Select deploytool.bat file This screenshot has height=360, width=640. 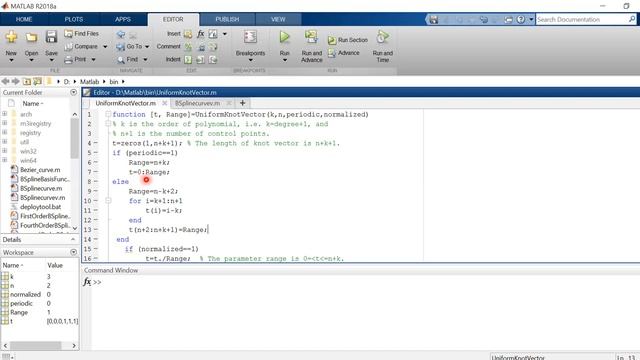[x=40, y=207]
